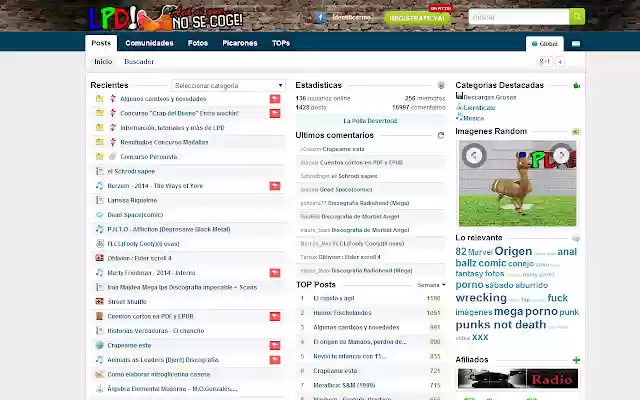The height and width of the screenshot is (400, 640).
Task: Open Larissa Riquelme post
Action: 132,200
